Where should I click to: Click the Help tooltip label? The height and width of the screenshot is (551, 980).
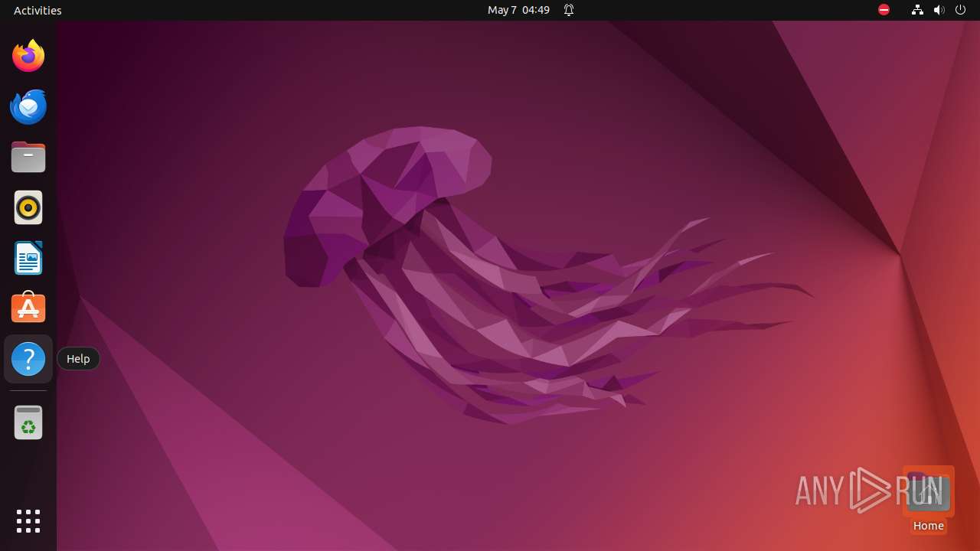click(78, 359)
